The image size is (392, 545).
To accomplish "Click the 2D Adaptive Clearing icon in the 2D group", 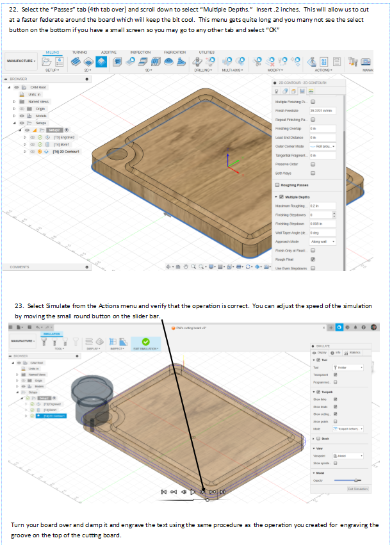I will (76, 61).
